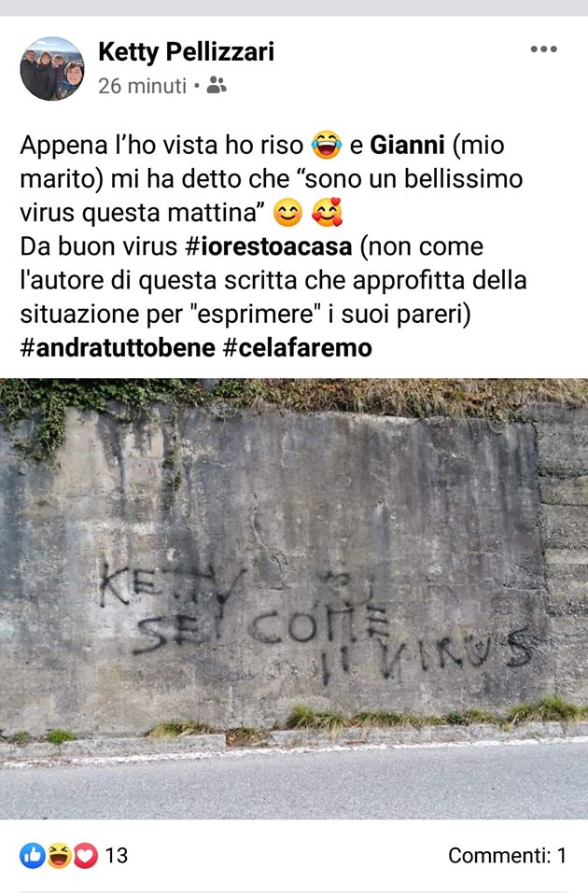Image resolution: width=588 pixels, height=896 pixels.
Task: Click the friends audience icon
Action: tap(217, 85)
